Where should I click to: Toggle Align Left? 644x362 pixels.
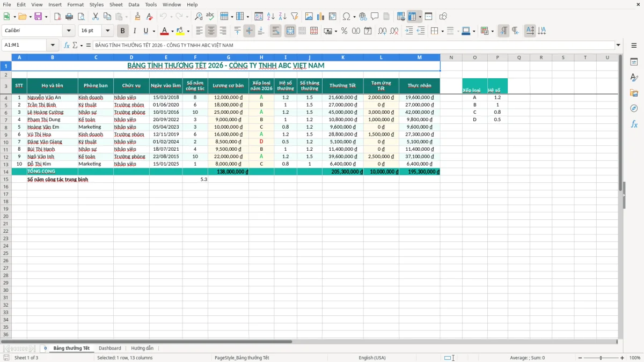point(199,31)
